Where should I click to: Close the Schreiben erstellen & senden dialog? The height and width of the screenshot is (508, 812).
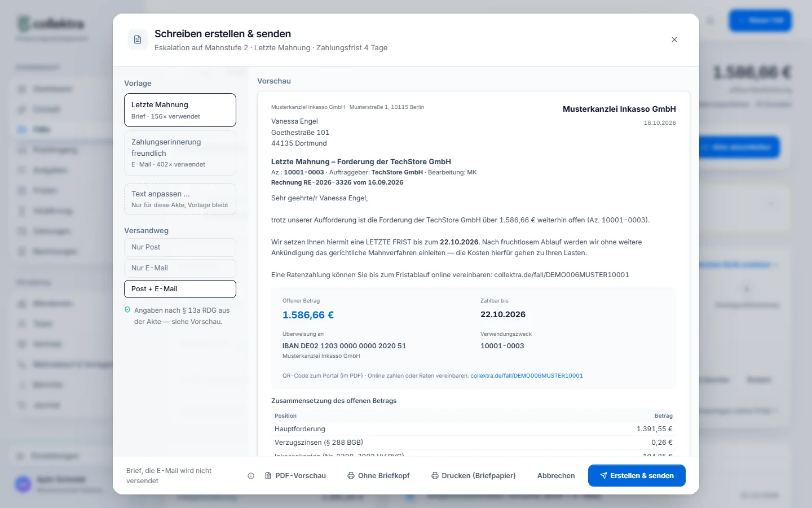click(x=674, y=40)
